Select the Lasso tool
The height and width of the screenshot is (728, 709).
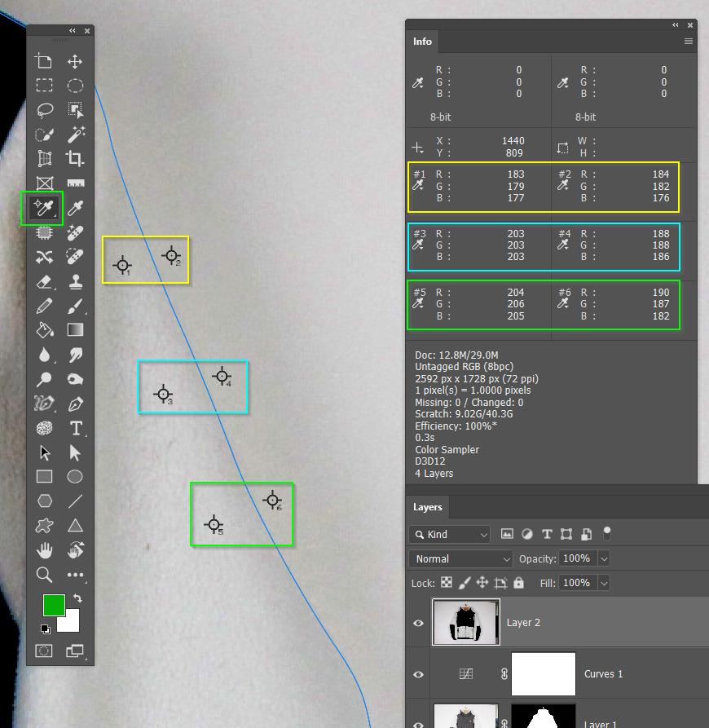[44, 110]
